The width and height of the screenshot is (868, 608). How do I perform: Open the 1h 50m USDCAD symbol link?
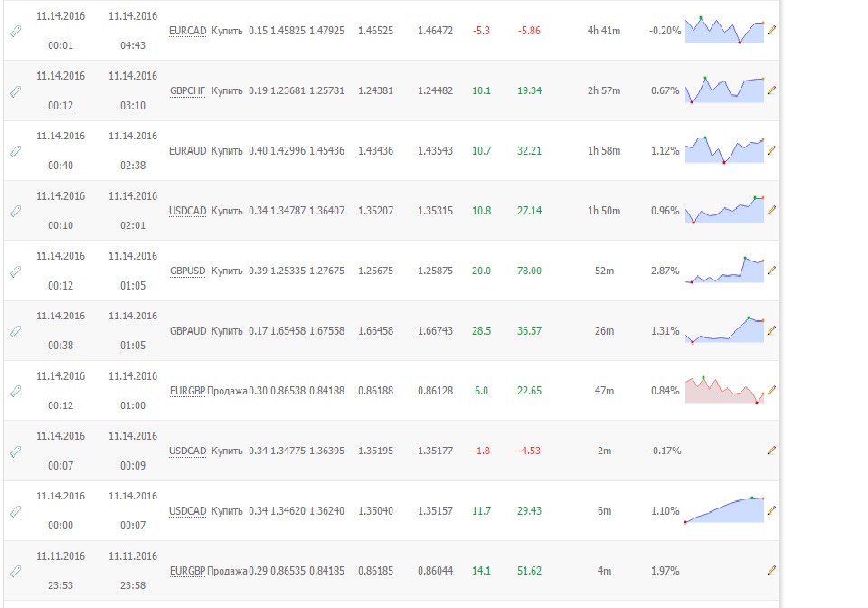pyautogui.click(x=188, y=211)
